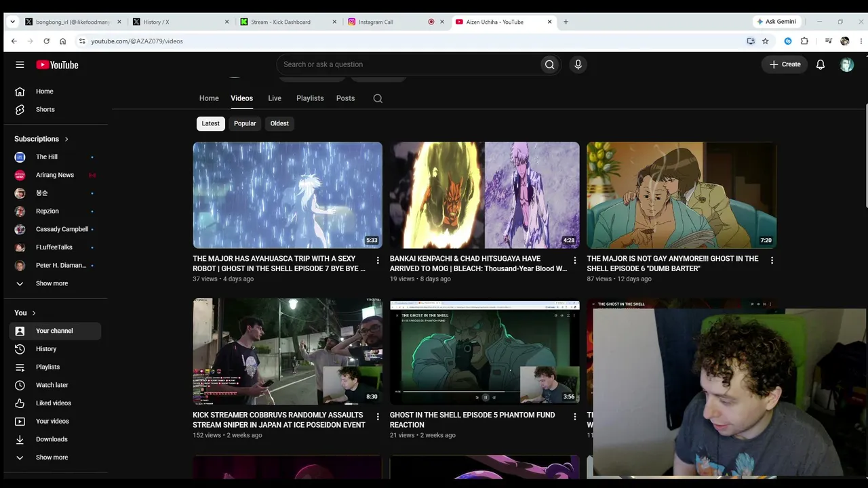The width and height of the screenshot is (868, 488).
Task: Open the tab search dropdown arrow
Action: point(12,22)
